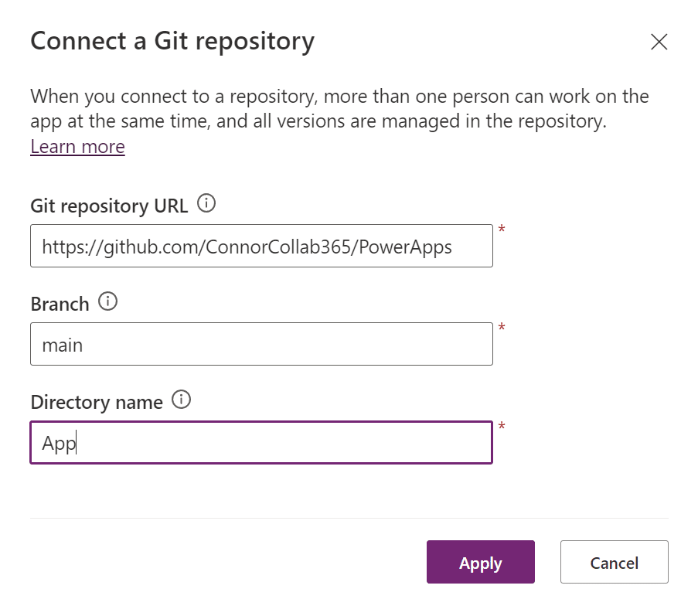
Task: Click the Branch field label
Action: (x=60, y=304)
